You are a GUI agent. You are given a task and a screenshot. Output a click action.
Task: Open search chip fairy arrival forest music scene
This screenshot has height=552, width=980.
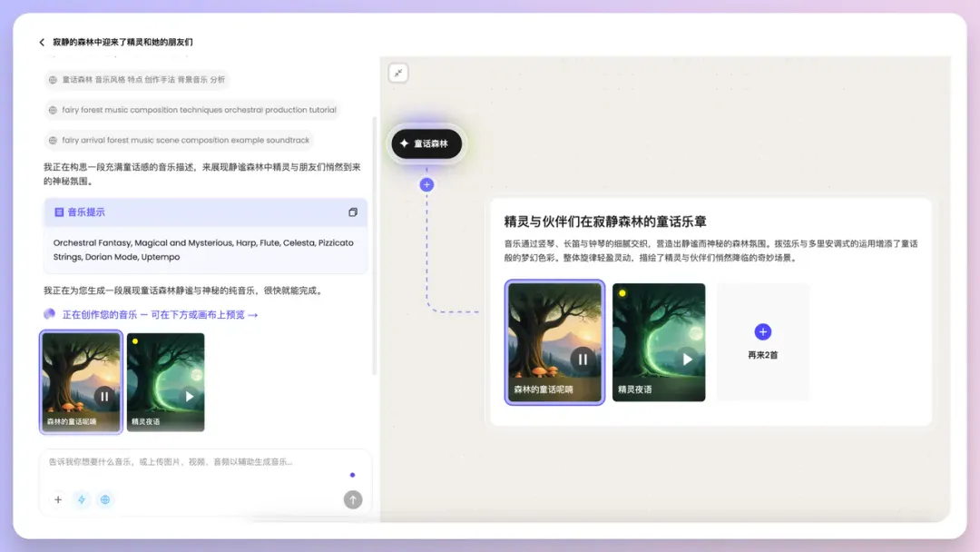point(179,141)
